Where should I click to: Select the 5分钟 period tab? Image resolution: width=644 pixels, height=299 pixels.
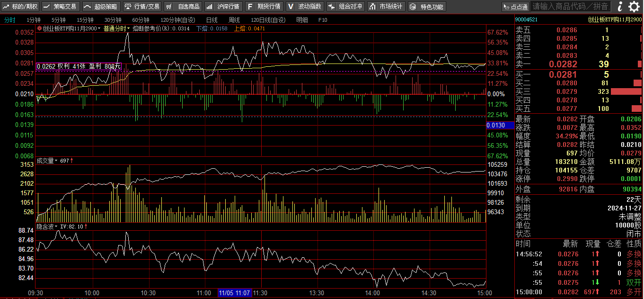tap(58, 20)
